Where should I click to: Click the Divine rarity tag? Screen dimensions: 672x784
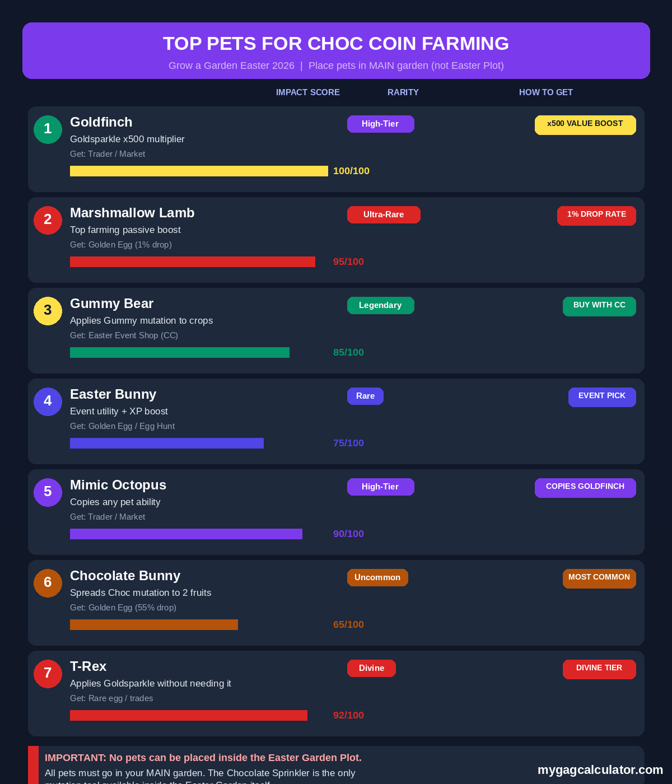[x=371, y=668]
